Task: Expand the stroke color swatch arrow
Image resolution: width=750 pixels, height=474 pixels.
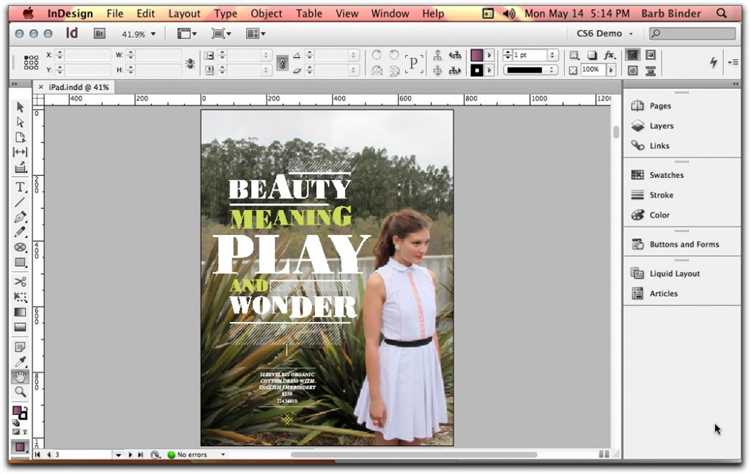Action: [489, 70]
